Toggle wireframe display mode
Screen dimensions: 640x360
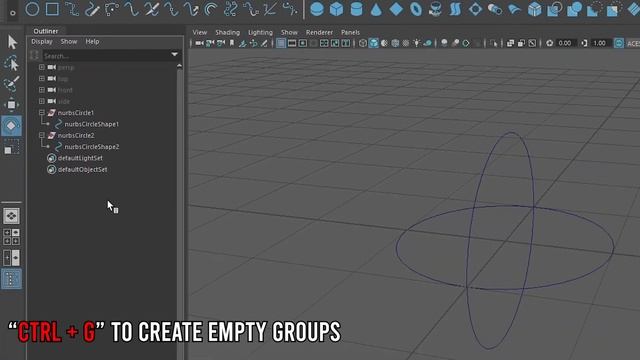click(363, 43)
